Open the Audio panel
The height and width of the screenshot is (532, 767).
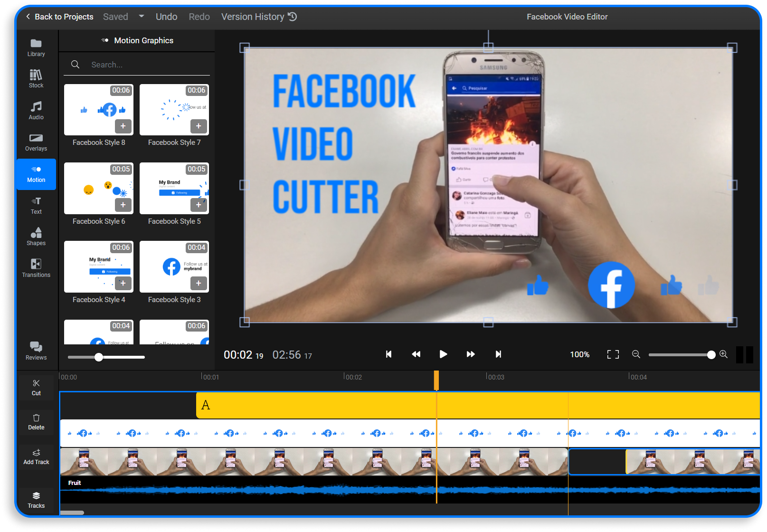pyautogui.click(x=36, y=110)
